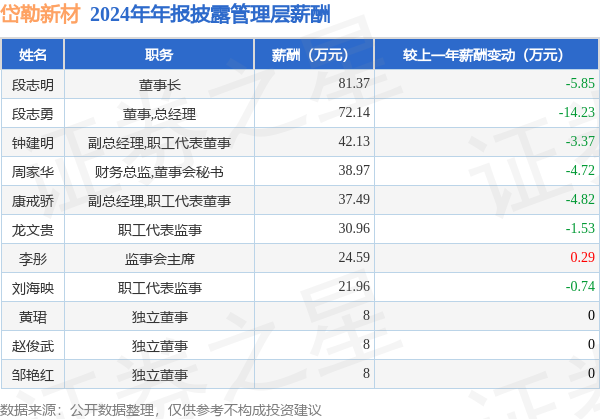Click the change value -4.82
Image resolution: width=600 pixels, height=419 pixels.
[x=580, y=199]
